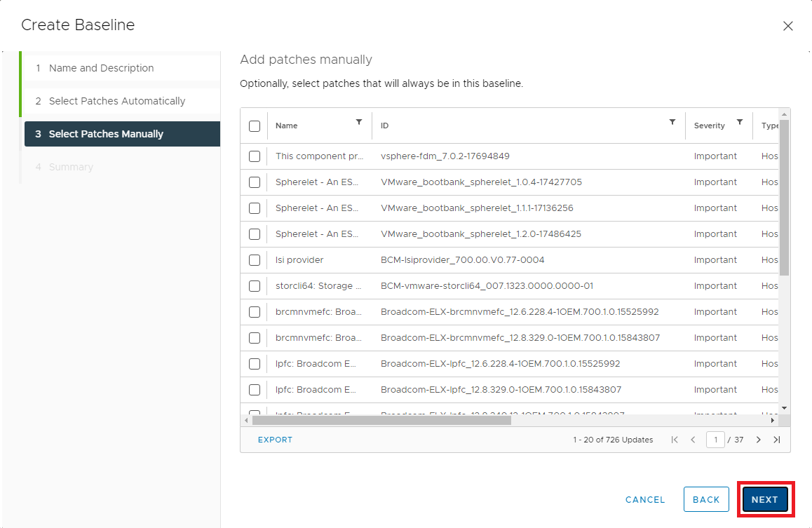Image resolution: width=812 pixels, height=528 pixels.
Task: Open the ID column filter
Action: point(672,123)
